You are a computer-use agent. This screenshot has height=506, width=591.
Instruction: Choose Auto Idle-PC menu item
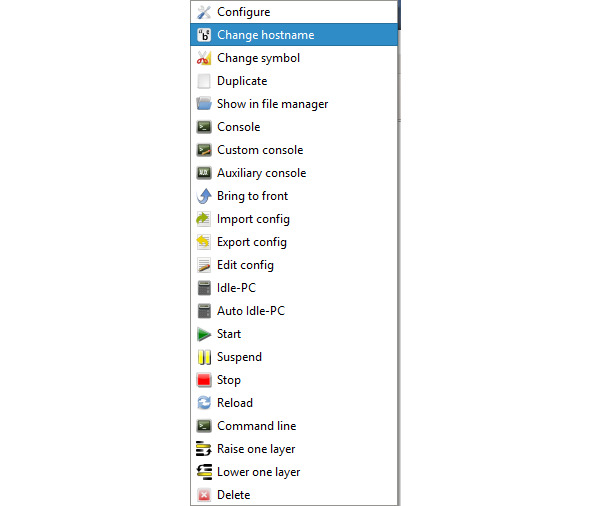pos(294,311)
